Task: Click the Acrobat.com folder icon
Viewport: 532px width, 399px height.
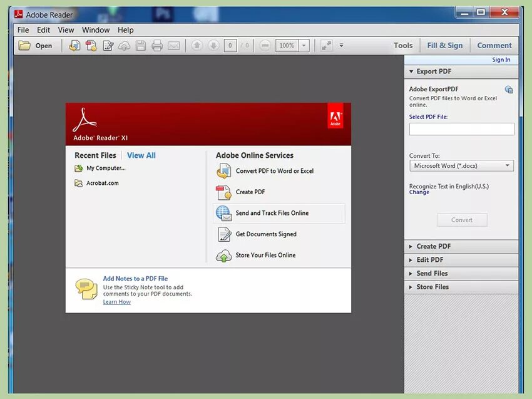Action: (78, 184)
